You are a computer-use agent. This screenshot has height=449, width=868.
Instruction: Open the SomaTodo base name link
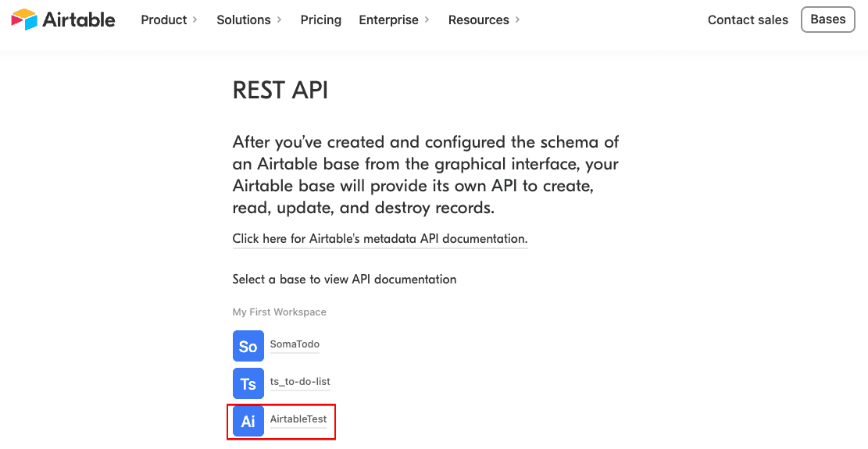295,344
